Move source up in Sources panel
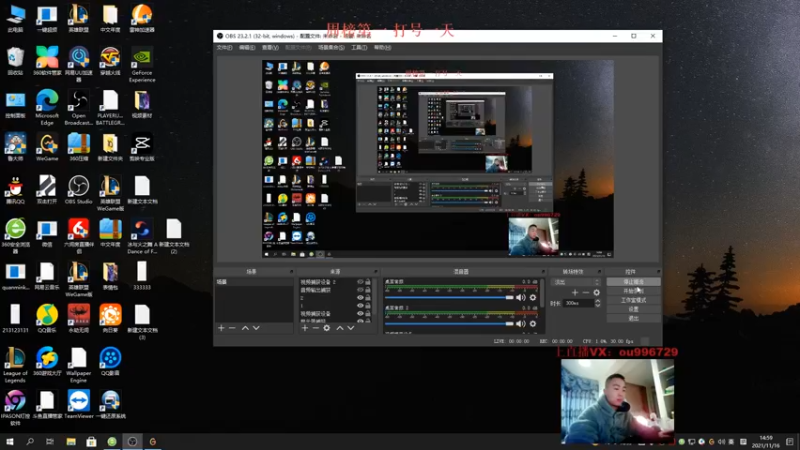The image size is (800, 450). tap(340, 328)
